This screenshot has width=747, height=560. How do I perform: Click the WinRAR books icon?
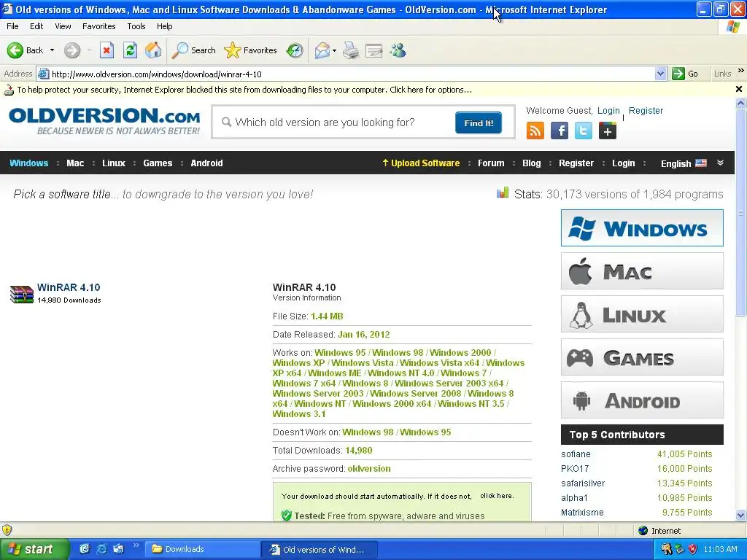click(x=21, y=294)
